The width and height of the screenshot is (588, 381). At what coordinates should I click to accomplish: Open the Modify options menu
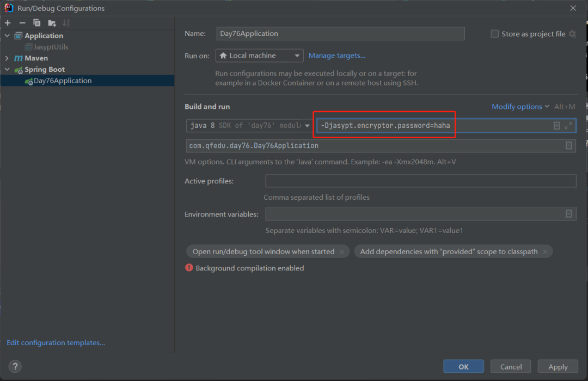pos(517,107)
